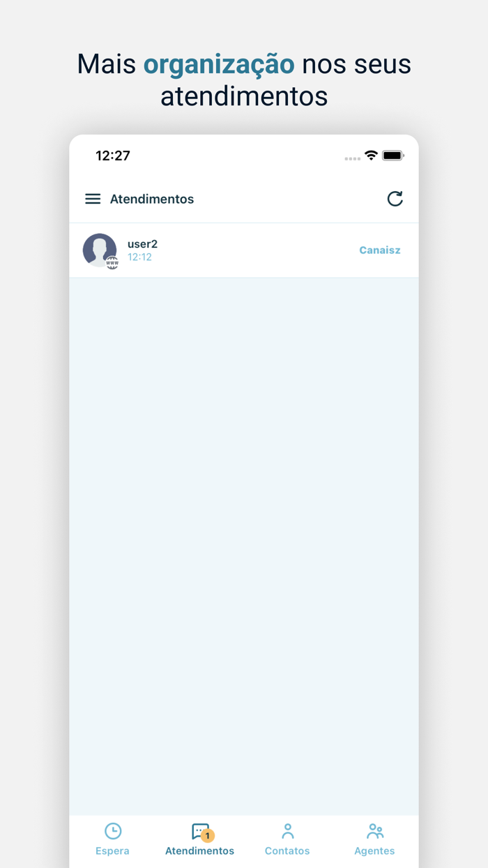Tap the Contatos person icon
The height and width of the screenshot is (868, 488).
coord(288,831)
